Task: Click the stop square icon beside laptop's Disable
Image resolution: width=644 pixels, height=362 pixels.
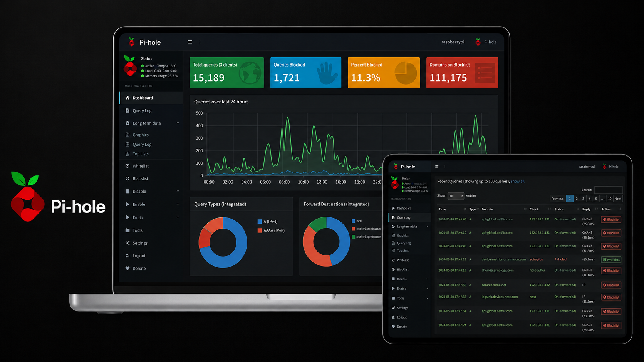Action: coord(127,191)
